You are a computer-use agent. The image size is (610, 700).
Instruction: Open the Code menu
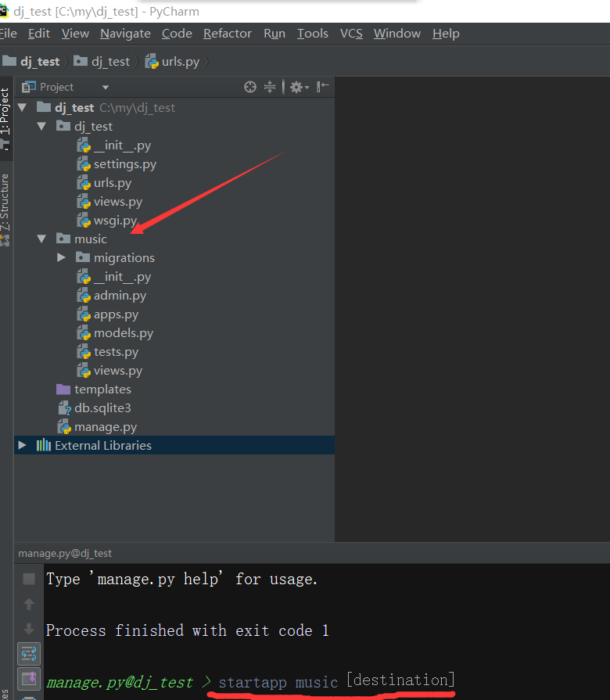[x=177, y=34]
